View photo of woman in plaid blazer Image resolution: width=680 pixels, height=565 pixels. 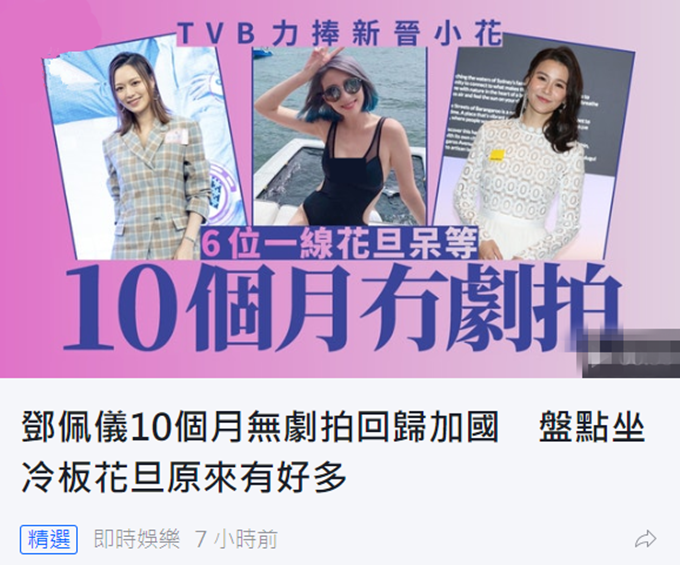145,152
